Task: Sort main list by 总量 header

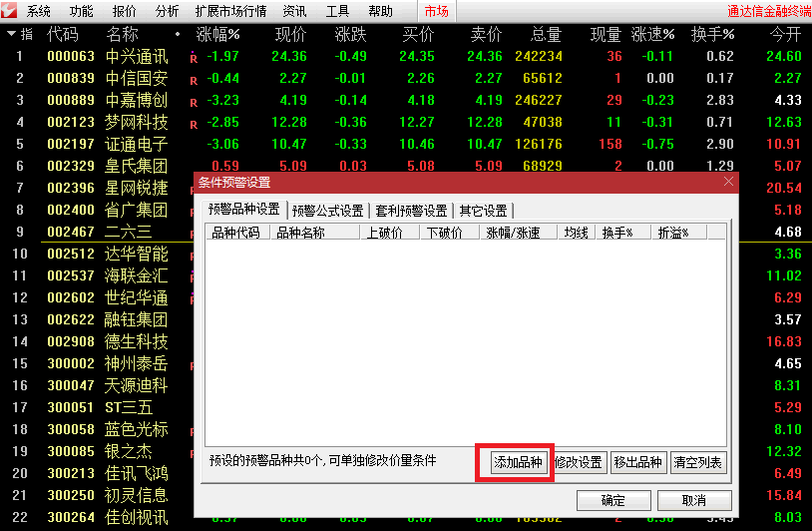Action: pyautogui.click(x=546, y=34)
